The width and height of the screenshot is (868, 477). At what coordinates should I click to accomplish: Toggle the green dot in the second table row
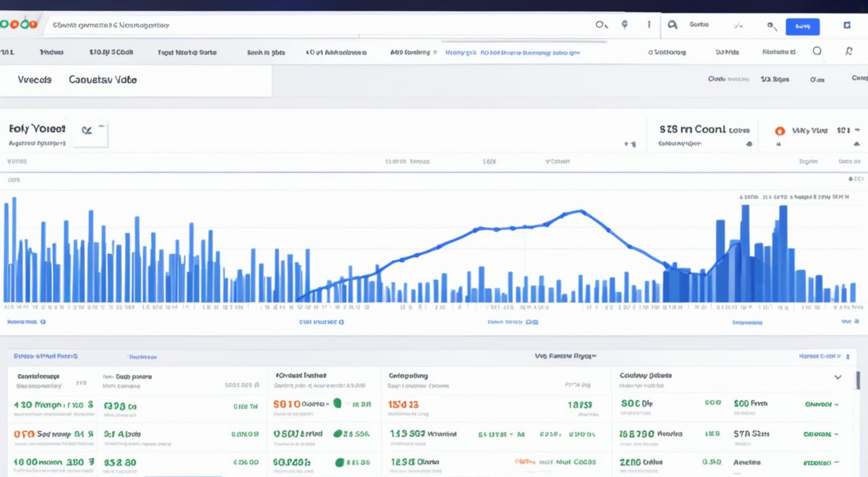click(x=337, y=434)
